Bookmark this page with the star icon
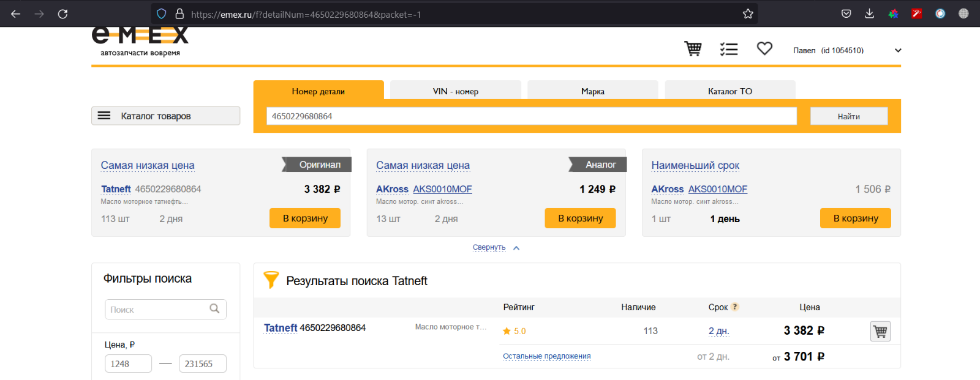 pyautogui.click(x=748, y=13)
